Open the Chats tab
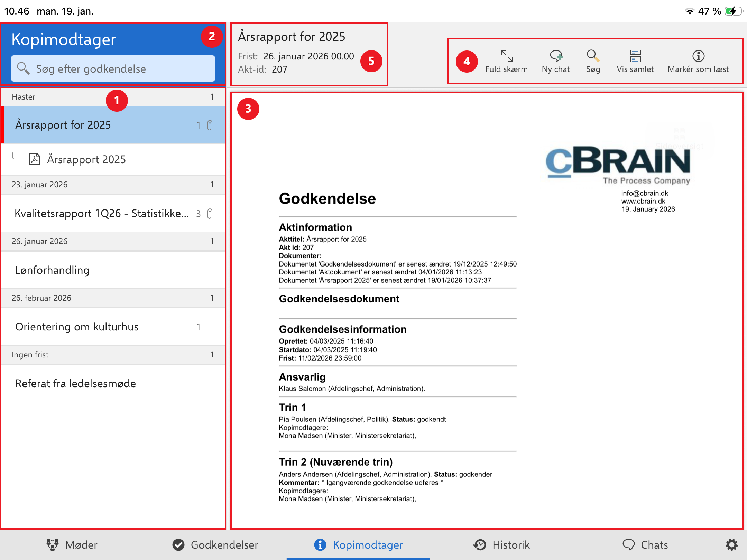 [645, 545]
